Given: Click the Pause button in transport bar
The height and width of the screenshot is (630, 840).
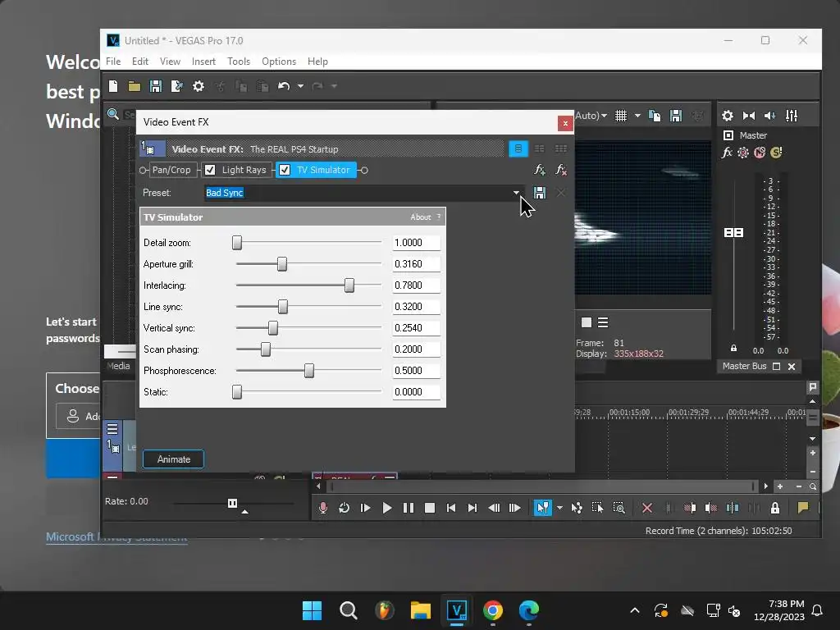Looking at the screenshot, I should coord(409,508).
